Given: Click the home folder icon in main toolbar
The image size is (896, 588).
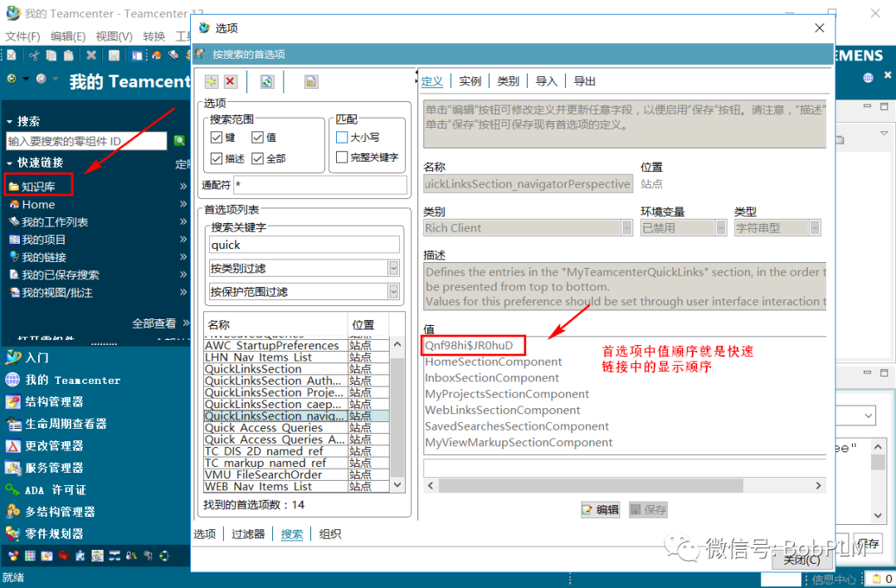Looking at the screenshot, I should [156, 56].
